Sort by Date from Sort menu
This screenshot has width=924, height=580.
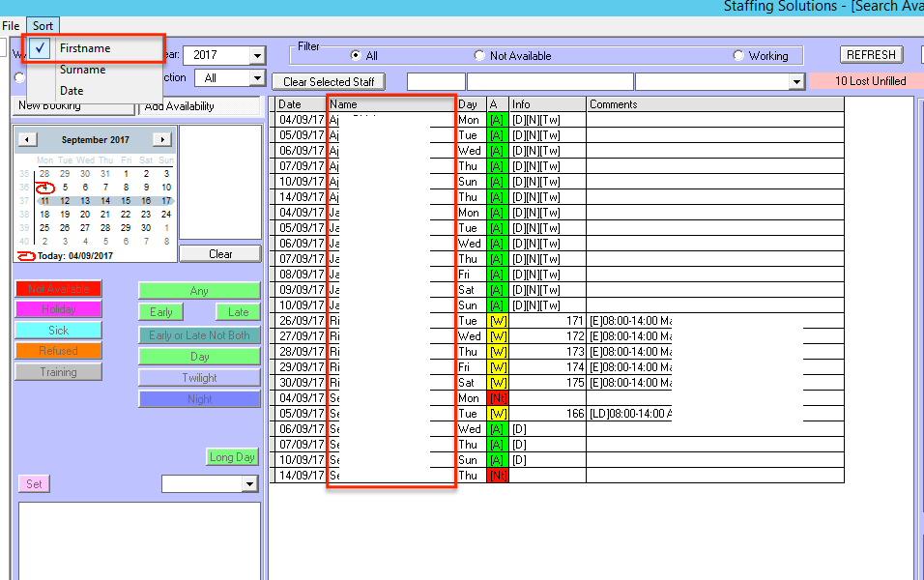[x=72, y=91]
